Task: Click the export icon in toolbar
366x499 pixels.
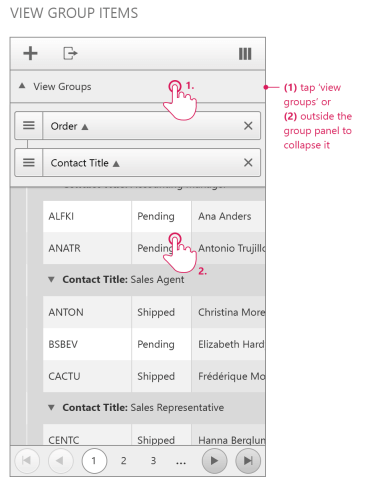Action: pyautogui.click(x=70, y=53)
